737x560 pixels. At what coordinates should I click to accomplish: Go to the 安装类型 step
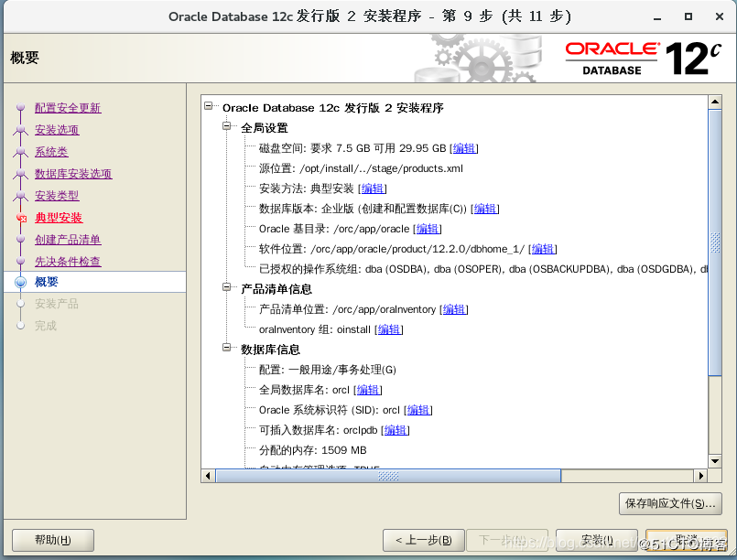(x=57, y=196)
